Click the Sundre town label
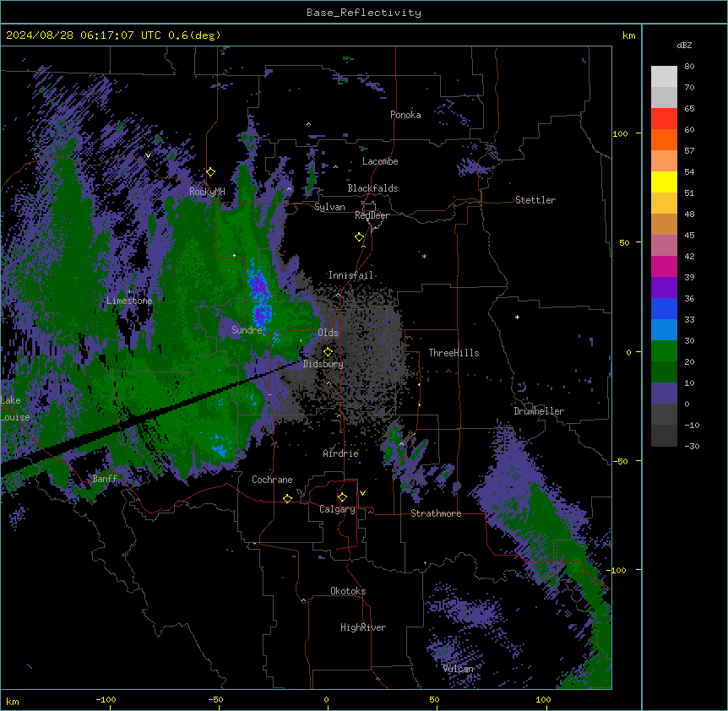 tap(247, 330)
